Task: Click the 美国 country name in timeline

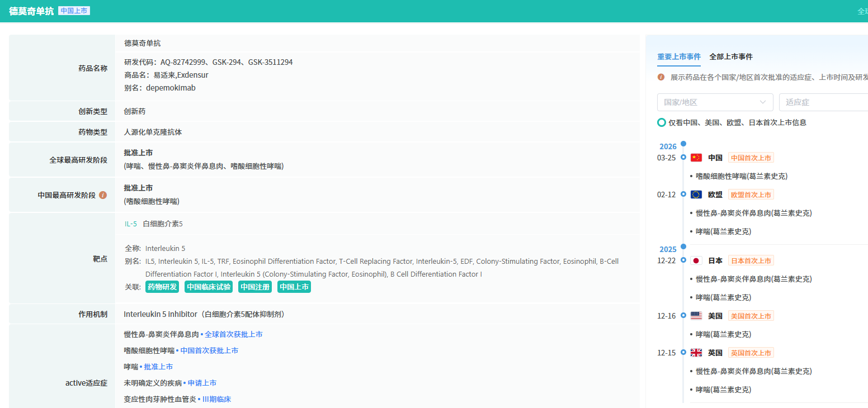Action: (x=715, y=316)
